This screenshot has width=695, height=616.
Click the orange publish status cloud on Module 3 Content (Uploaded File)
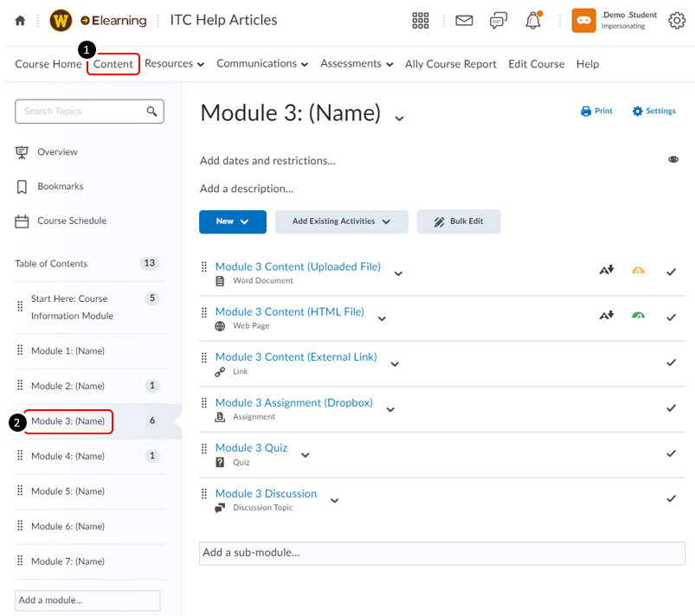point(638,271)
